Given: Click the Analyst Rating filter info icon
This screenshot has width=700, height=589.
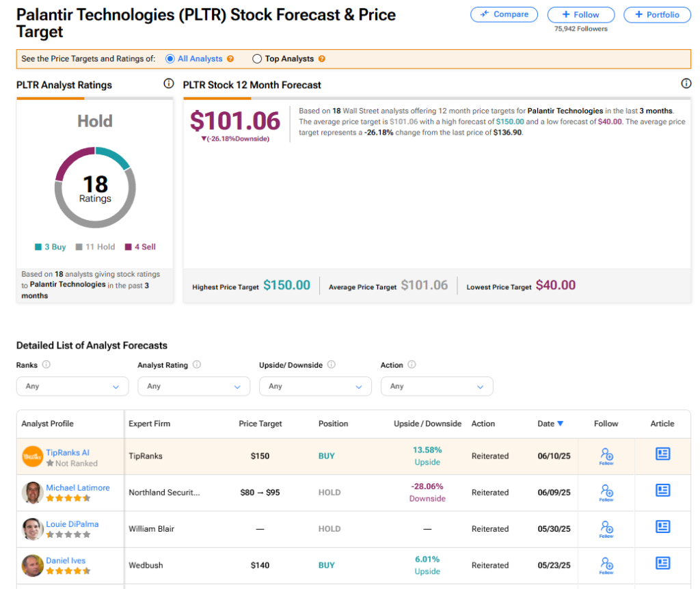Looking at the screenshot, I should click(x=197, y=365).
